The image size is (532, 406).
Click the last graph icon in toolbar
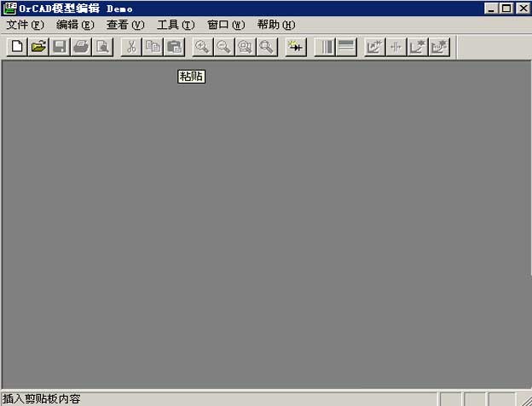439,47
